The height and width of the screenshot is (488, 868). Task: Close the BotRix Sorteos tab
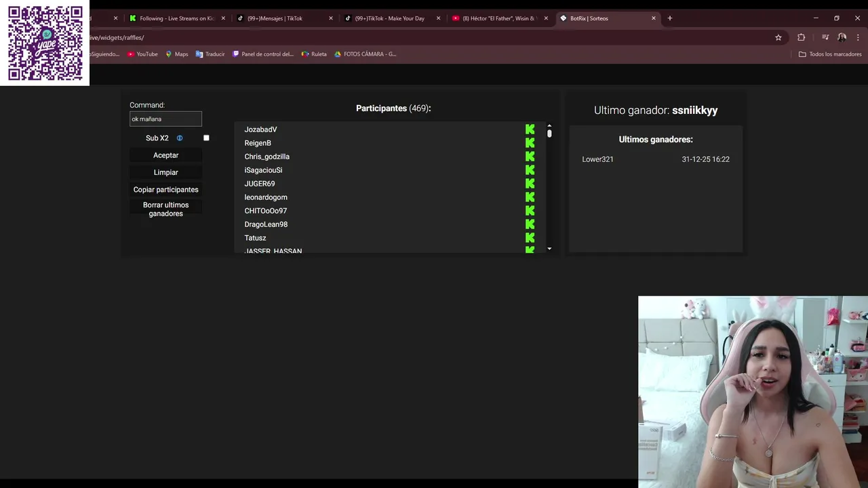coord(654,18)
